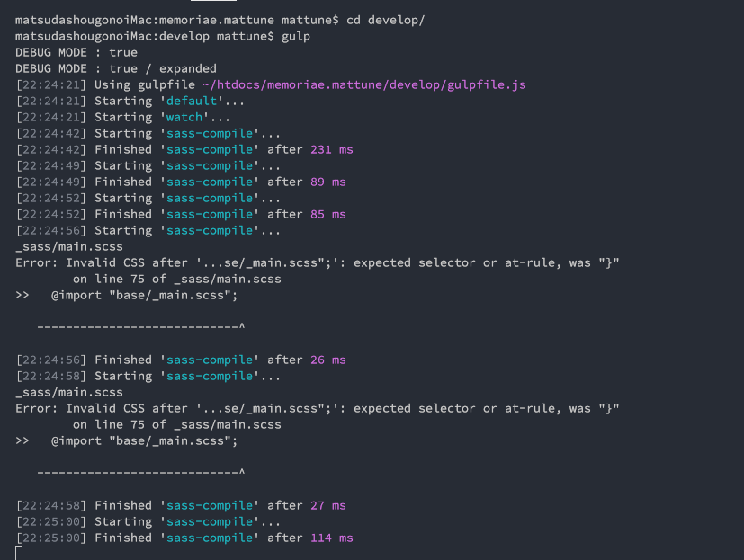Click the 'watch' task name
This screenshot has width=744, height=560.
[x=184, y=117]
